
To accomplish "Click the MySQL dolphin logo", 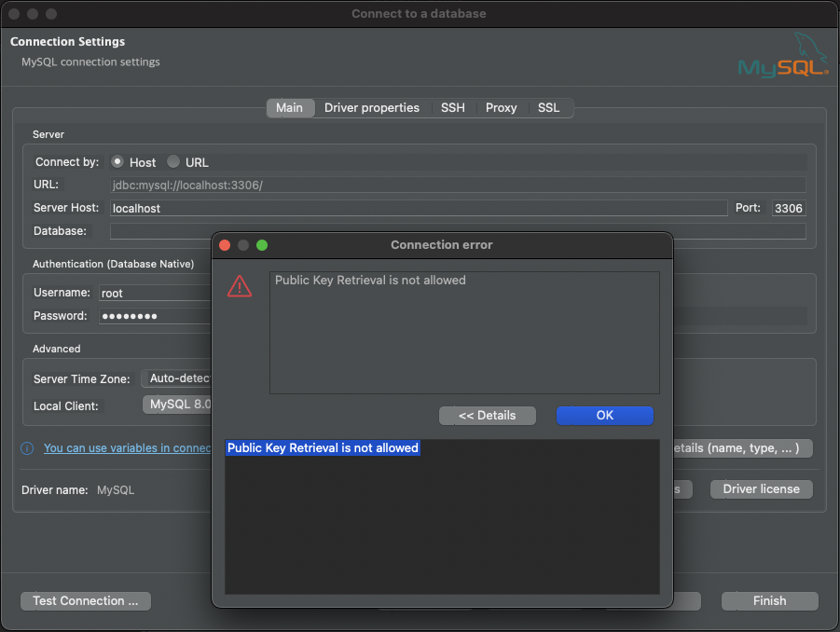I will pyautogui.click(x=783, y=55).
